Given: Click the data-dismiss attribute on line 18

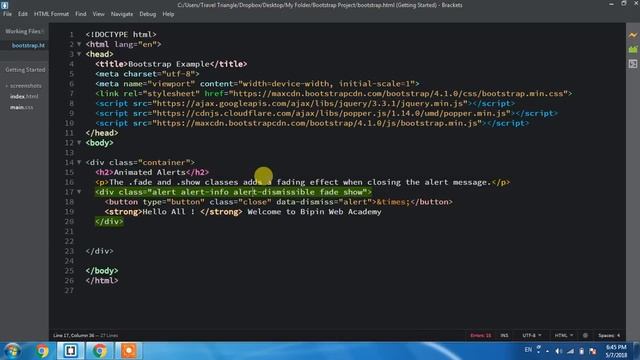Looking at the screenshot, I should (x=305, y=202).
